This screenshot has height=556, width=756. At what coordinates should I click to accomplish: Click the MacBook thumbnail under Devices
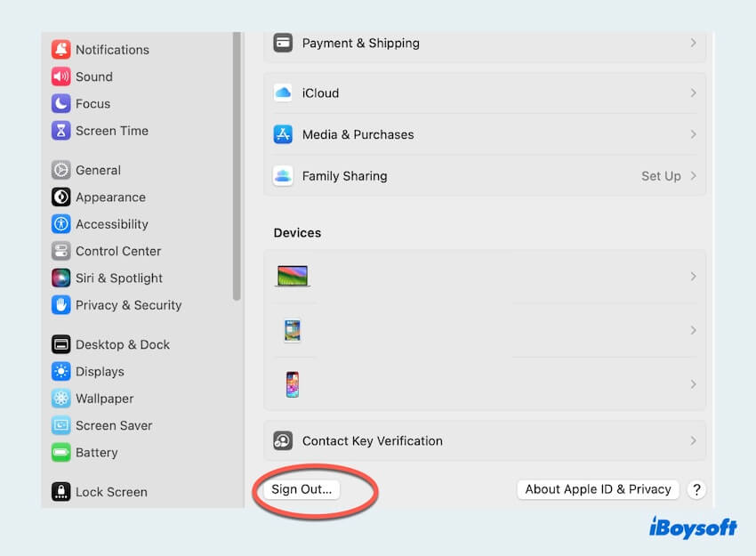(294, 276)
